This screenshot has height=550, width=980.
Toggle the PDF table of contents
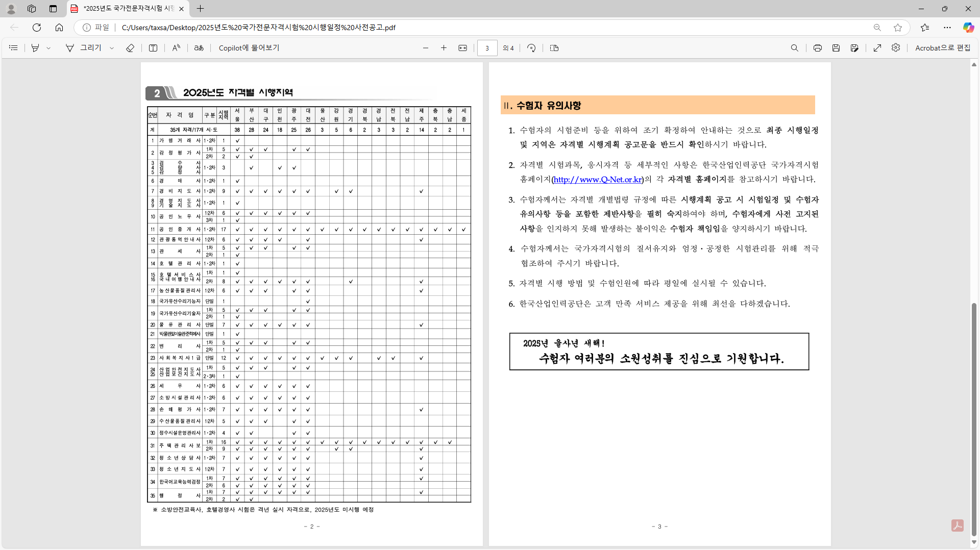click(14, 48)
